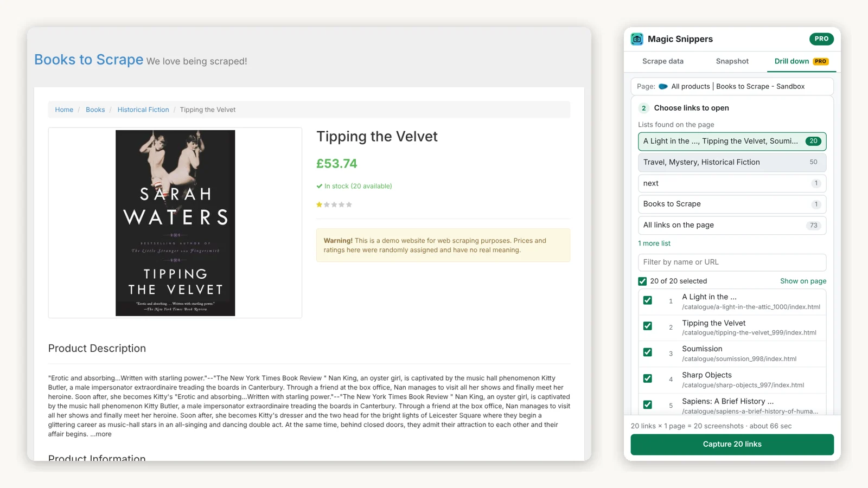This screenshot has width=868, height=488.
Task: Select All links on the page list
Action: pos(732,225)
